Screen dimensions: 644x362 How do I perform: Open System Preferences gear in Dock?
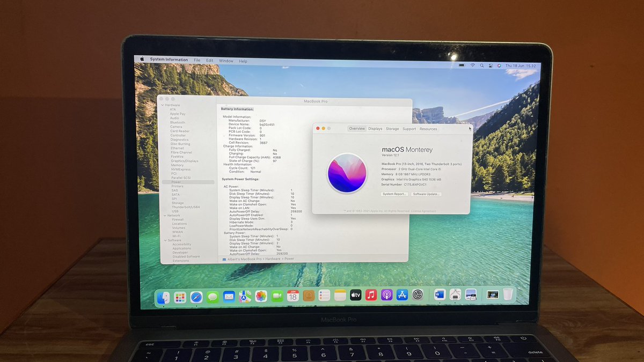[418, 294]
